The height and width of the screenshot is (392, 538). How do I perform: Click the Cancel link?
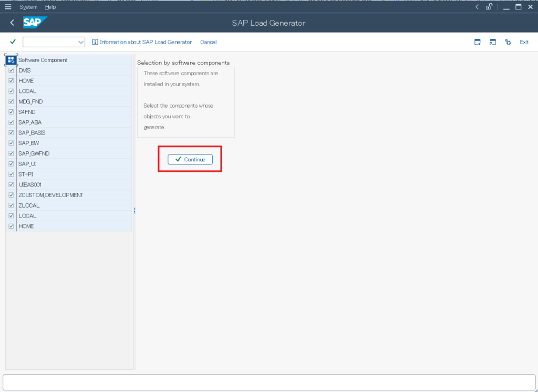[x=208, y=42]
